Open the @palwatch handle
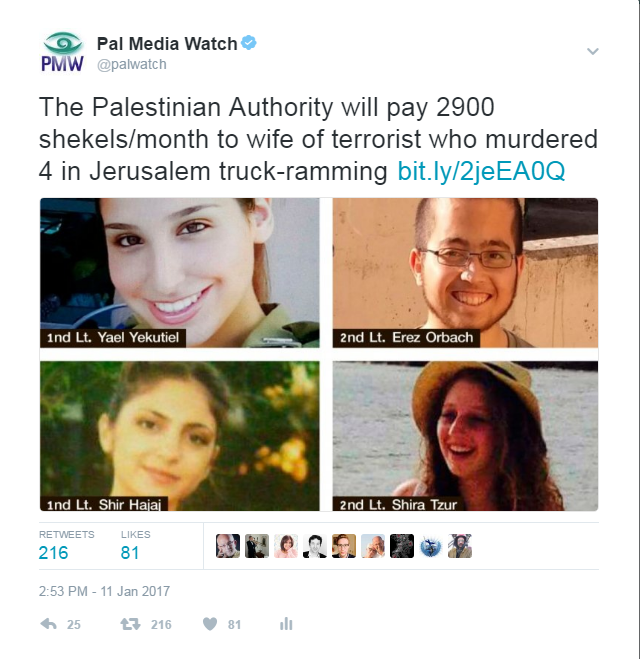This screenshot has height=659, width=640. coord(132,64)
